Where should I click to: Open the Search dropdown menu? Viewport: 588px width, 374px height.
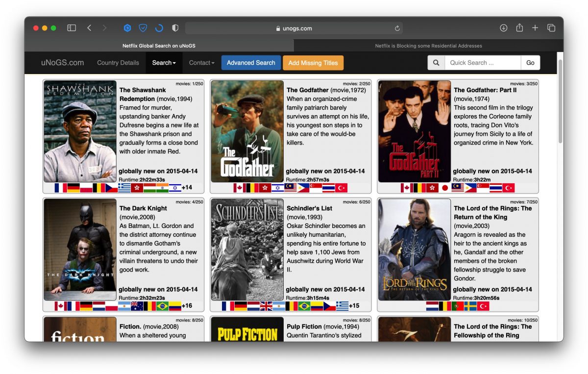click(164, 63)
